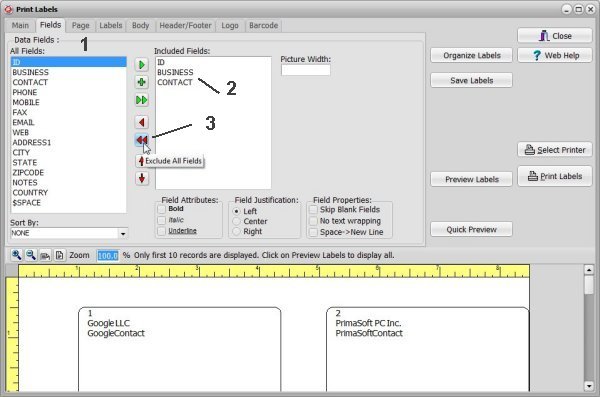Click the Zoom percentage field
Image resolution: width=600 pixels, height=397 pixels.
pos(108,255)
